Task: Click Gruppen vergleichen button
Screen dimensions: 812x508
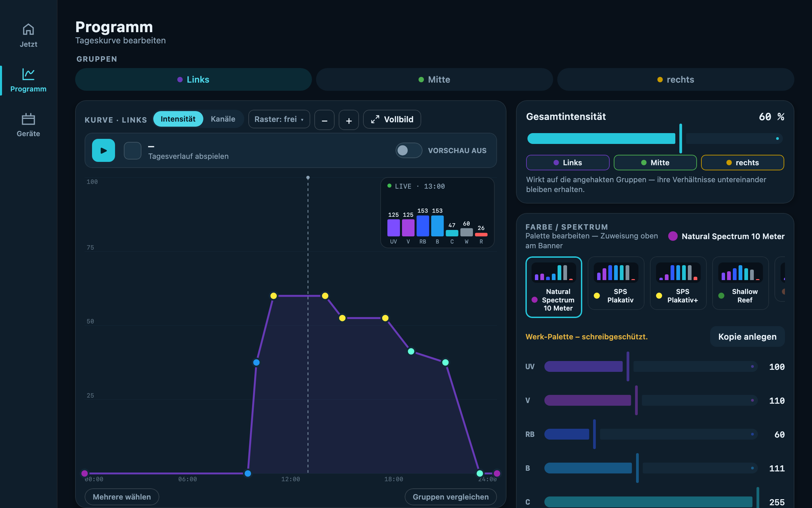Action: 451,497
